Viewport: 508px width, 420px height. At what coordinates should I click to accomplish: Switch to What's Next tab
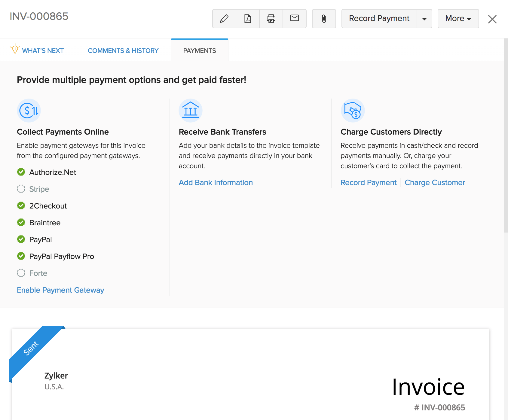(43, 50)
